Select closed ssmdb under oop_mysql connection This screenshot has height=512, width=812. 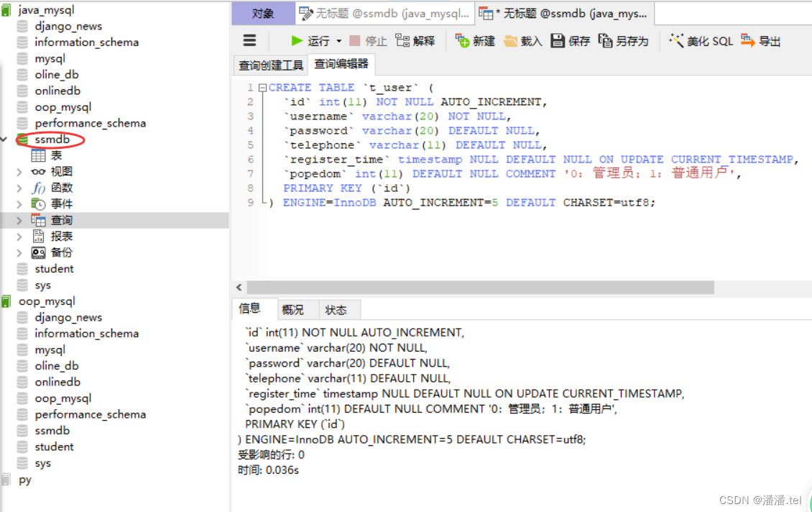(52, 431)
